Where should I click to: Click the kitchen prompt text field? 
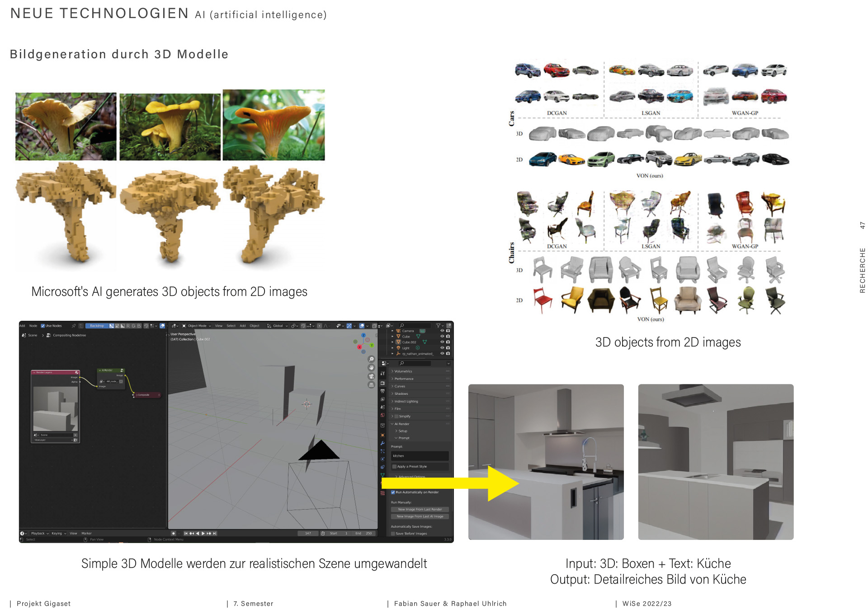[x=420, y=456]
